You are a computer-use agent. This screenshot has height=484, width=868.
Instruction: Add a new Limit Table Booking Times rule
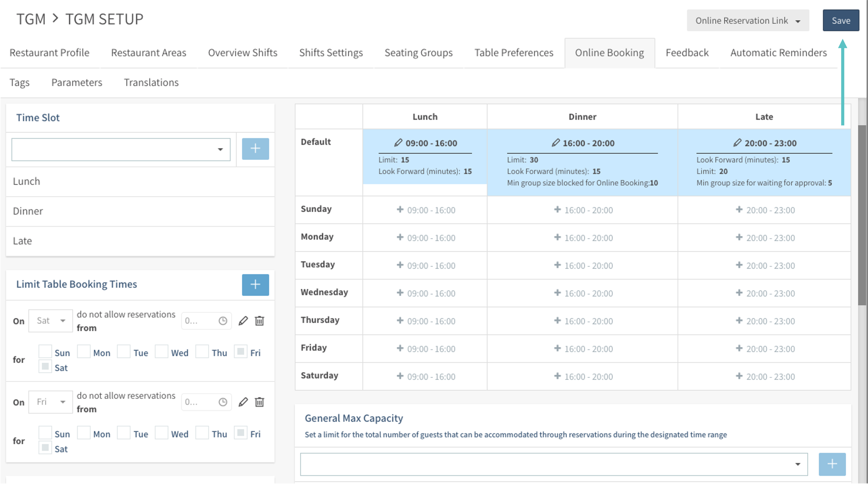coord(255,285)
